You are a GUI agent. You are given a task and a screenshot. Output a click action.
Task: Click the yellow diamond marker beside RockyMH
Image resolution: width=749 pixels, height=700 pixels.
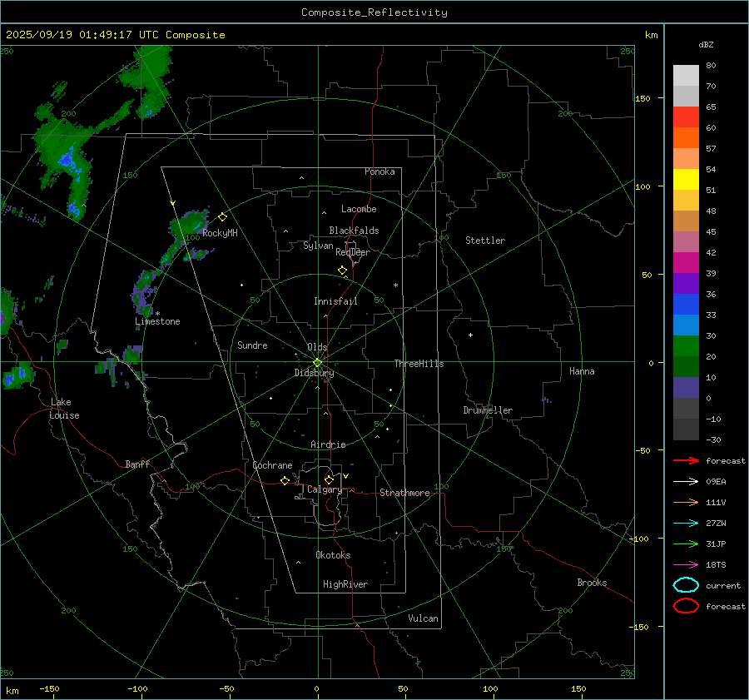click(222, 216)
